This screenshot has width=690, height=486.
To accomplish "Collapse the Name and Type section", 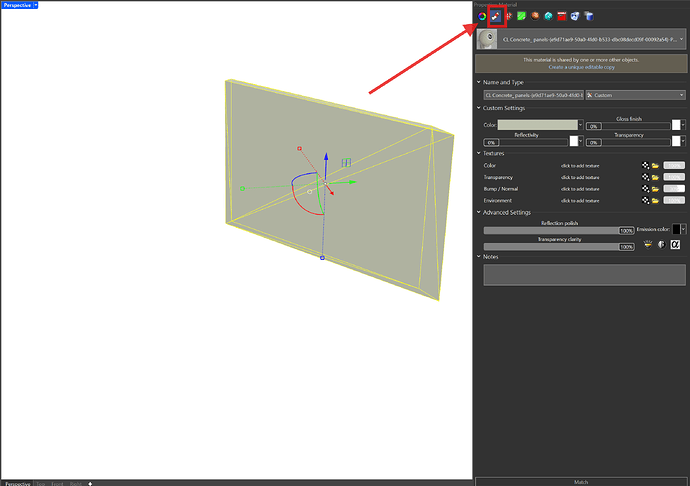I will tap(479, 82).
